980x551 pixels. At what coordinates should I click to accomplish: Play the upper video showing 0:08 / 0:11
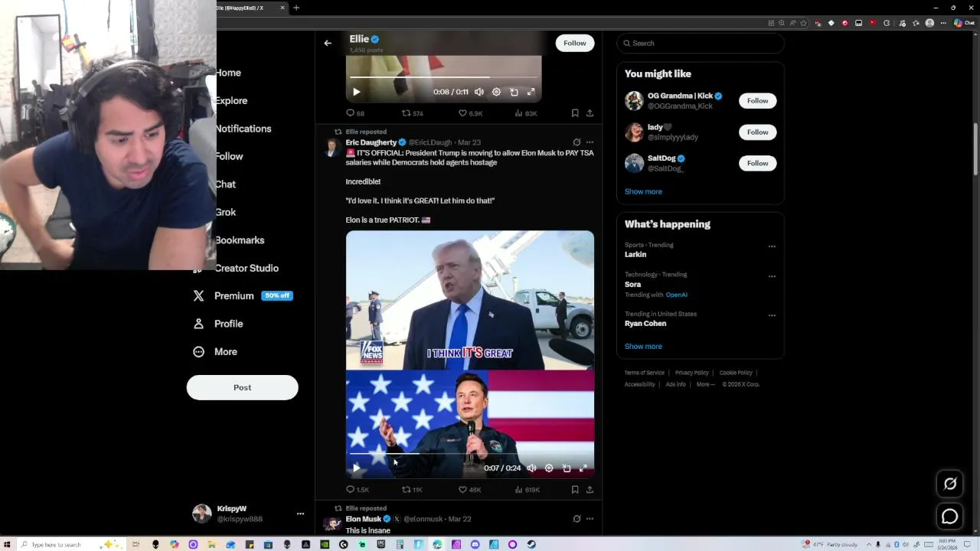(356, 92)
